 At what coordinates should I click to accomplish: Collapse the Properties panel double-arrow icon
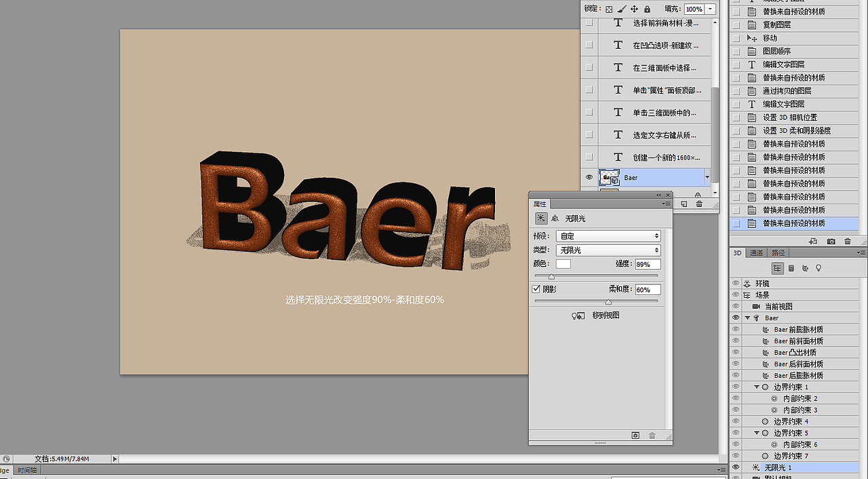pyautogui.click(x=658, y=195)
